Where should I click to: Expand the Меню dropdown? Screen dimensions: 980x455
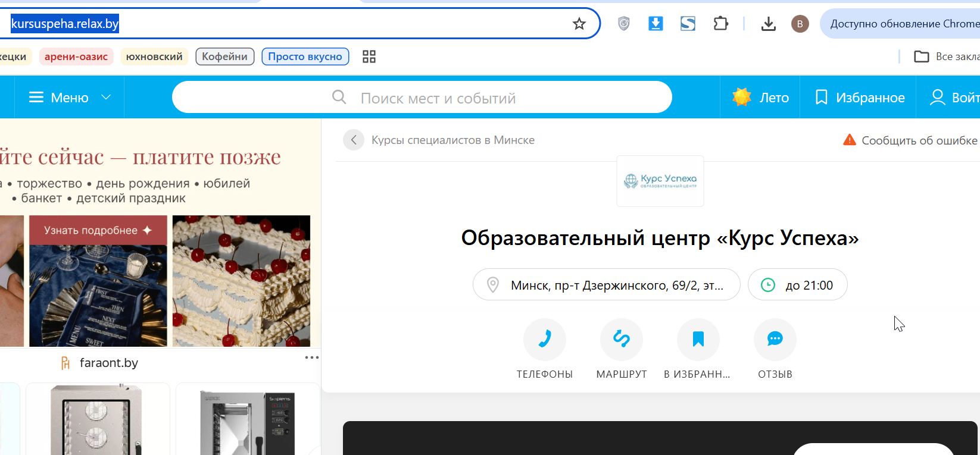point(70,97)
